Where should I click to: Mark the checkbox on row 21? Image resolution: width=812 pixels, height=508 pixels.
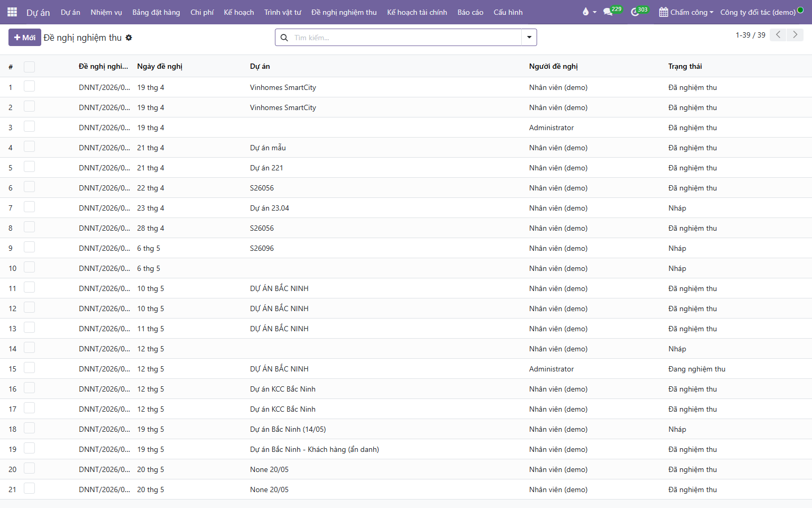(30, 489)
